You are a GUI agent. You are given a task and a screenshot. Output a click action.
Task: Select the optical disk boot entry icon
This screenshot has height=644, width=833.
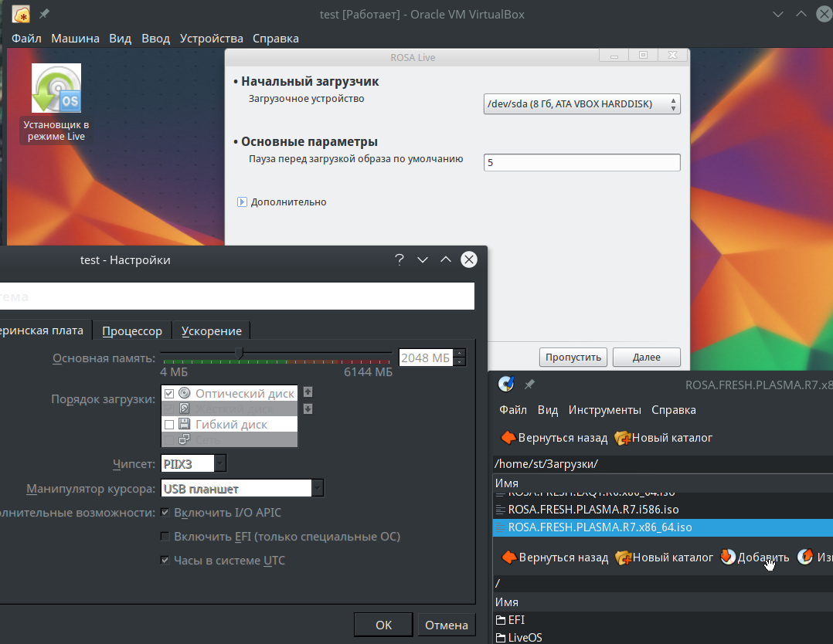pos(185,393)
